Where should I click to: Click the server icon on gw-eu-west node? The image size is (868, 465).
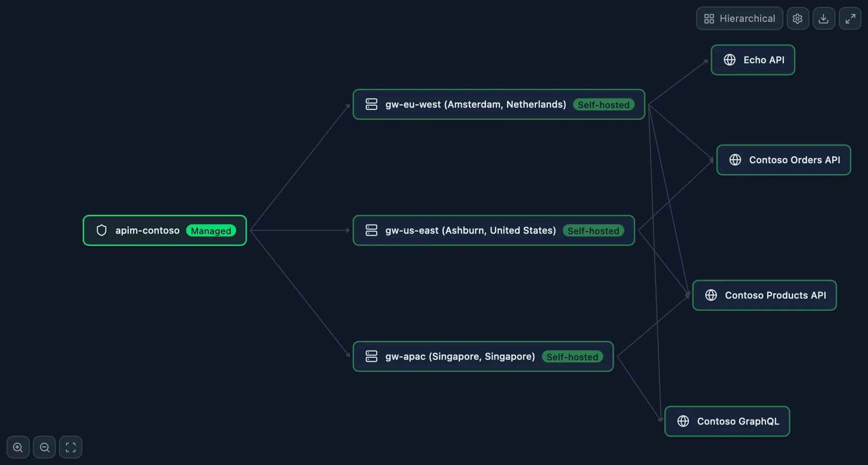371,104
